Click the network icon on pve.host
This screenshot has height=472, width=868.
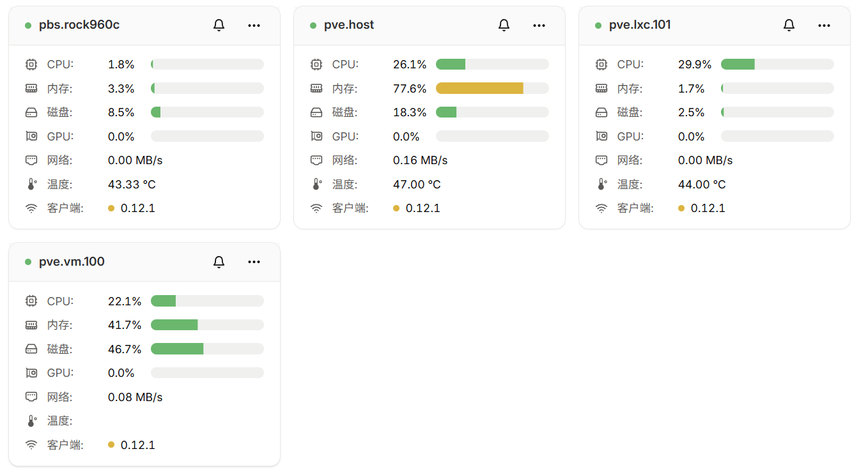click(x=316, y=160)
